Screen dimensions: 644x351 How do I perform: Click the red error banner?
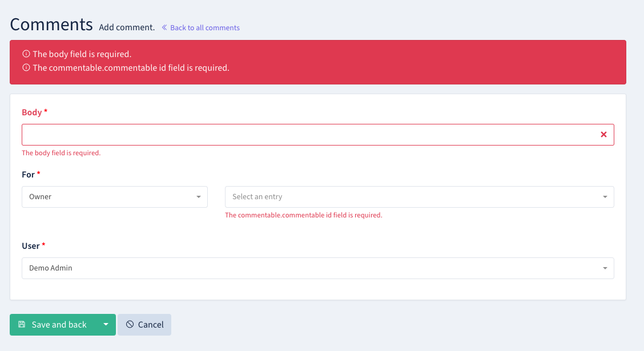pos(318,62)
